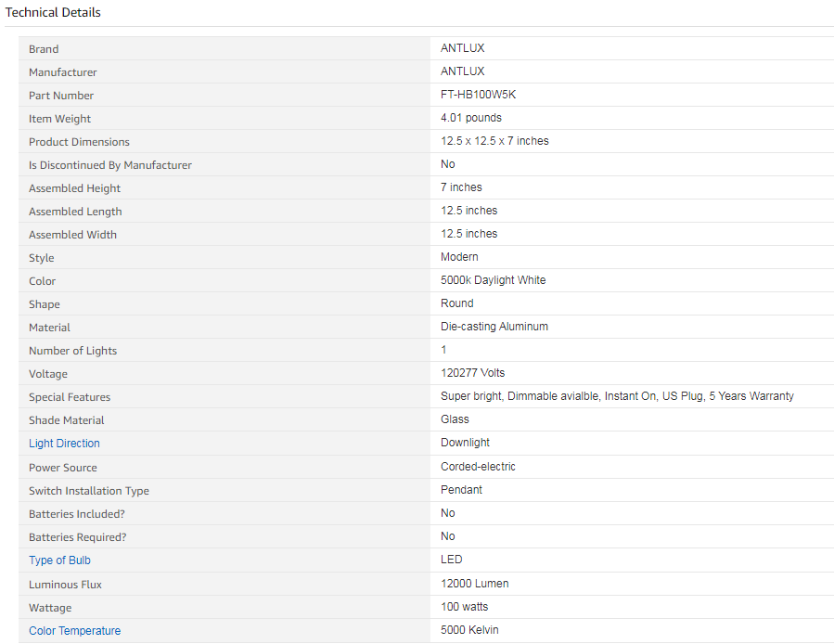
Task: Click the Die-casting Aluminum value
Action: (x=494, y=327)
